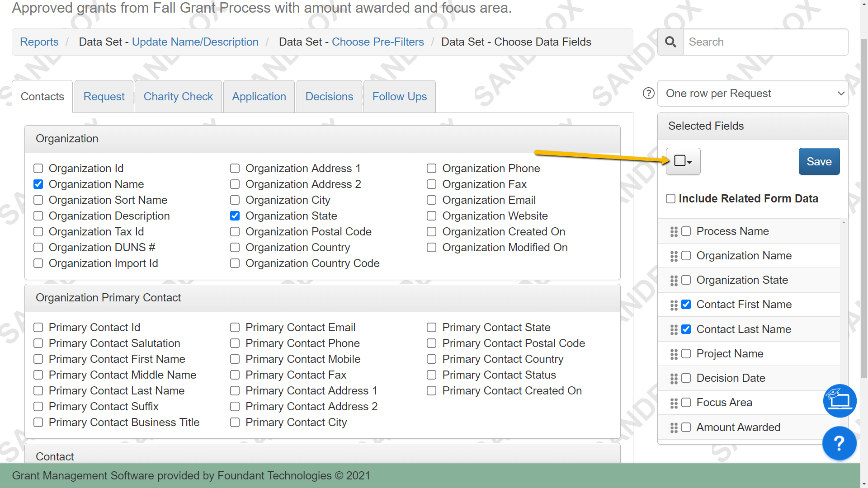Click the search magnifier icon
868x488 pixels.
[x=670, y=42]
